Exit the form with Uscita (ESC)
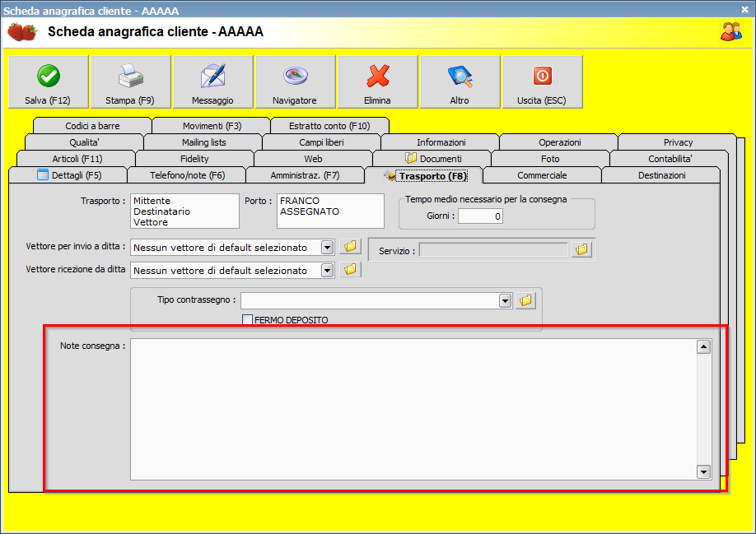The height and width of the screenshot is (534, 756). click(x=543, y=81)
